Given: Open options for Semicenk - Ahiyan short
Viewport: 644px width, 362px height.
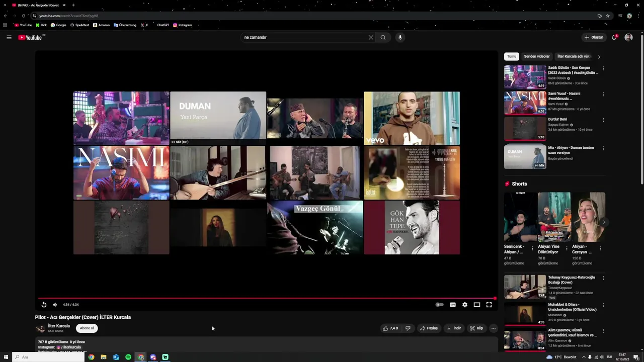Looking at the screenshot, I should (533, 248).
